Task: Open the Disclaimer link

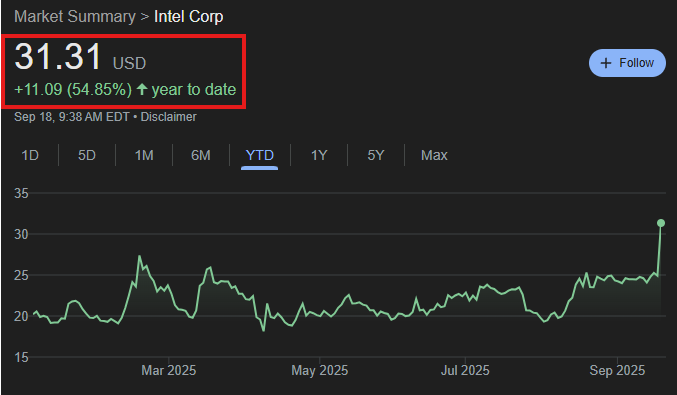Action: 168,117
